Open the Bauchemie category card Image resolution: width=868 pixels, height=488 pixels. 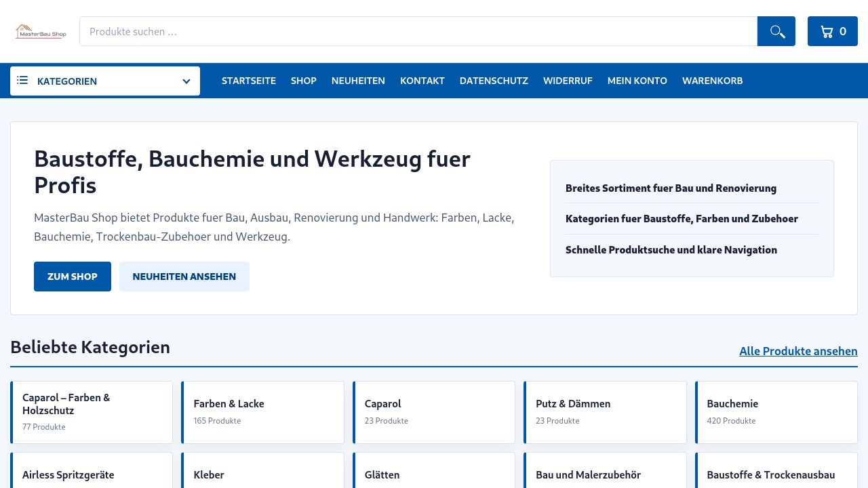point(776,412)
